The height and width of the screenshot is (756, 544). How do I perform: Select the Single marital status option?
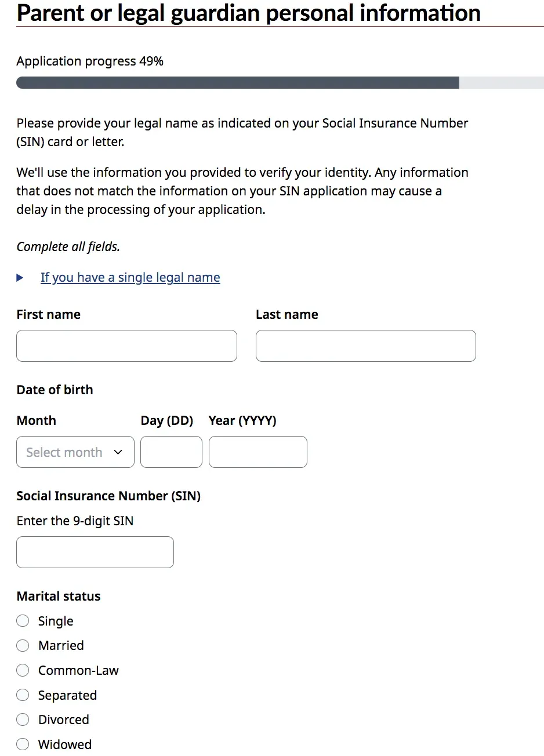click(23, 621)
